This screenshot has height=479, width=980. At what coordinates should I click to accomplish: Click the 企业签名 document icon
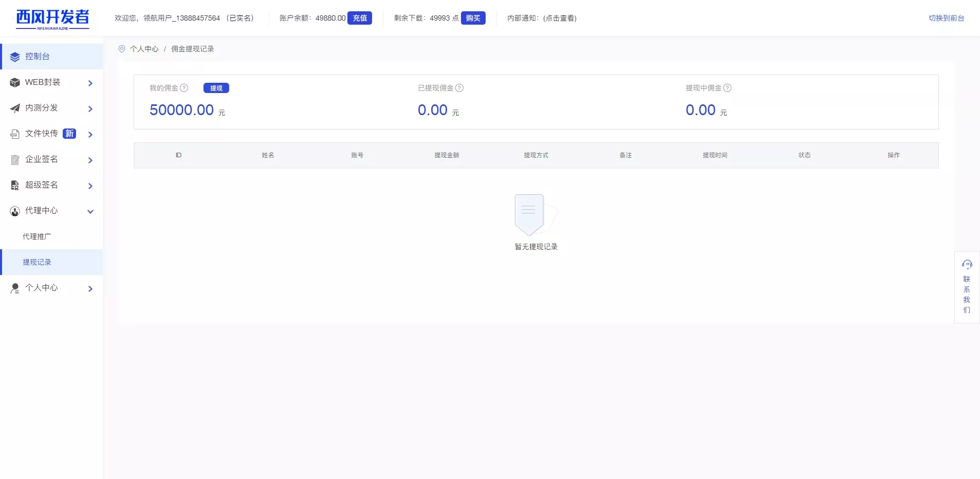tap(15, 160)
